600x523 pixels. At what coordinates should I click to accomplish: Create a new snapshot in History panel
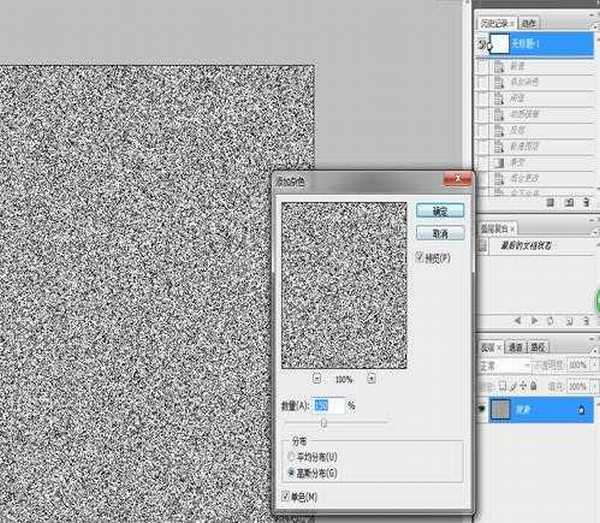569,202
